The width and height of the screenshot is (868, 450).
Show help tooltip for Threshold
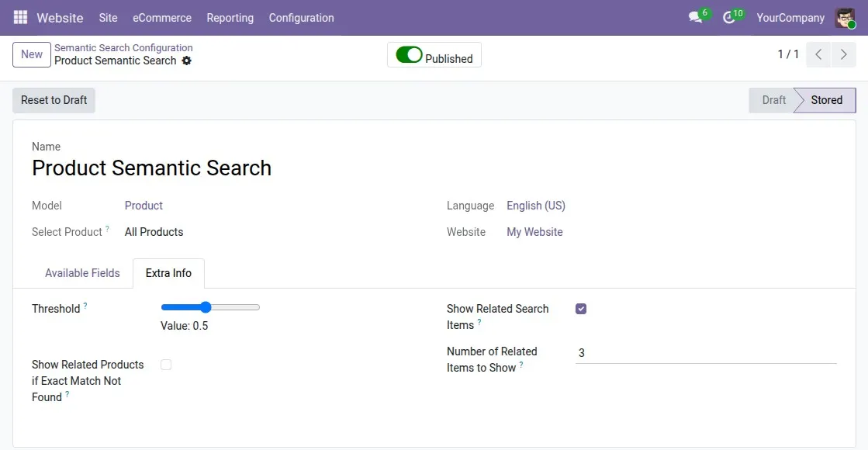pos(85,306)
